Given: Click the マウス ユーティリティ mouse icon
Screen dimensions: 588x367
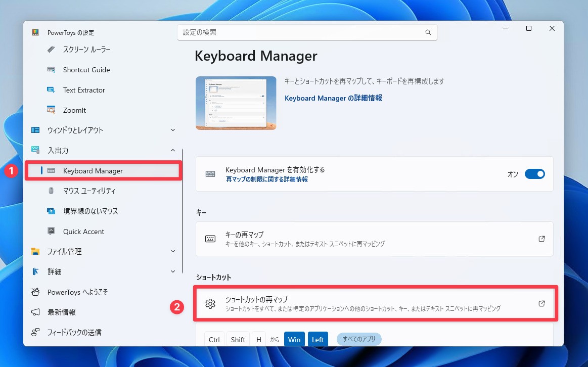Looking at the screenshot, I should tap(51, 191).
